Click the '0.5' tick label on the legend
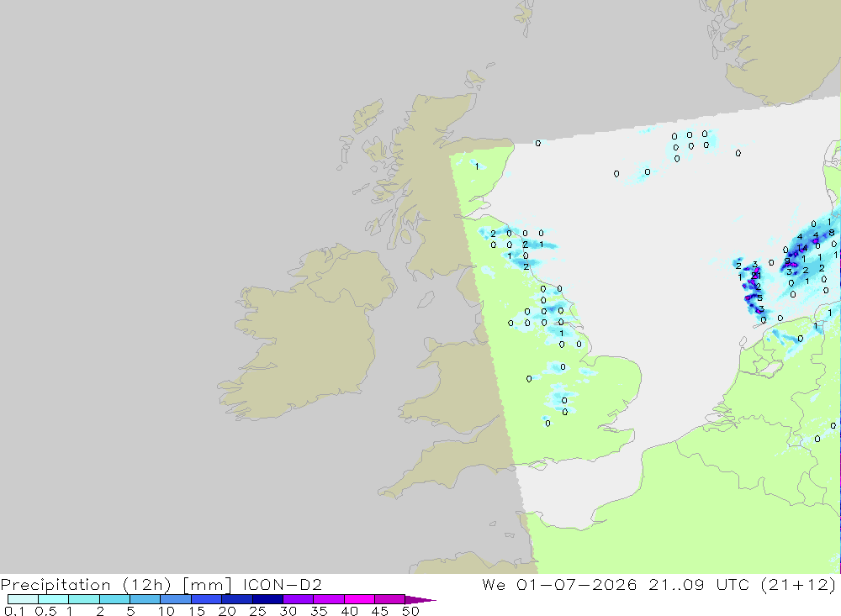 pyautogui.click(x=45, y=611)
